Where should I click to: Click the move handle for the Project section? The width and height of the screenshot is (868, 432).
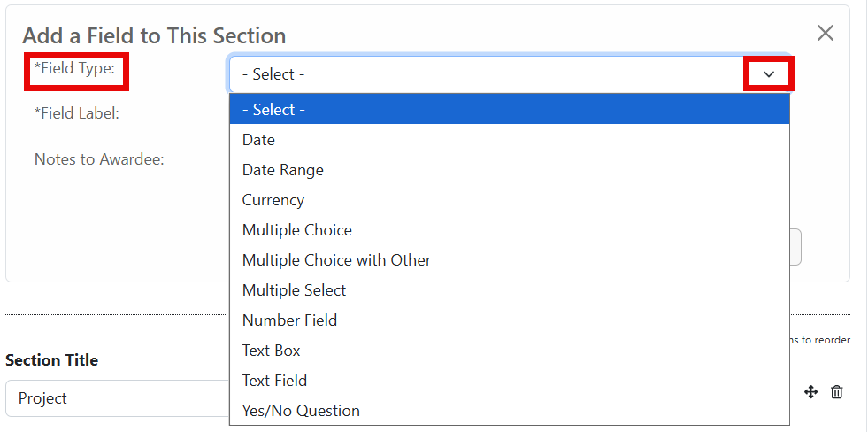810,392
